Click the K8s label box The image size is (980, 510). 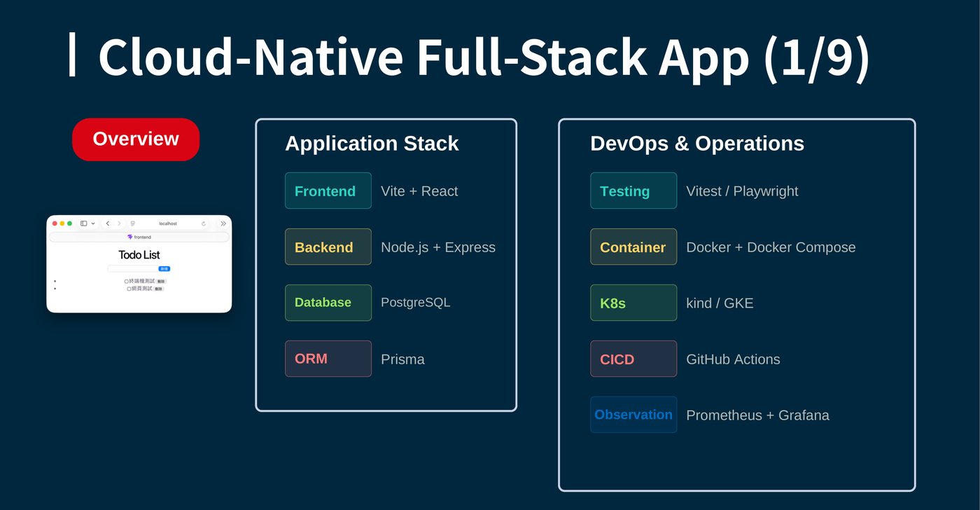pyautogui.click(x=633, y=303)
